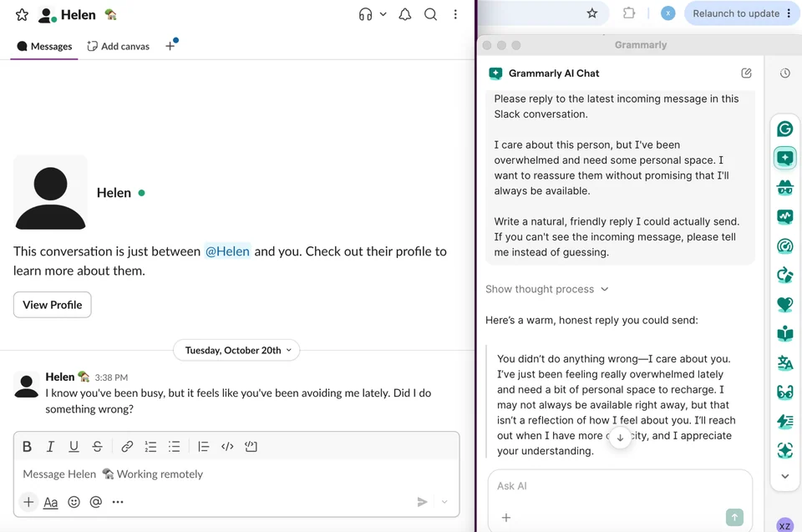Open attachments plus button in Slack composer
The height and width of the screenshot is (532, 802).
28,502
